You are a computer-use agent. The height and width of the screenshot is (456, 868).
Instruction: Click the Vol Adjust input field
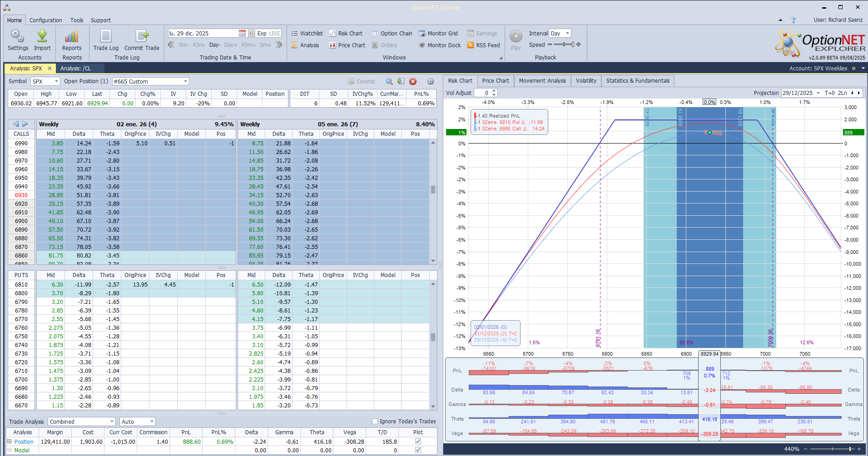[x=482, y=93]
